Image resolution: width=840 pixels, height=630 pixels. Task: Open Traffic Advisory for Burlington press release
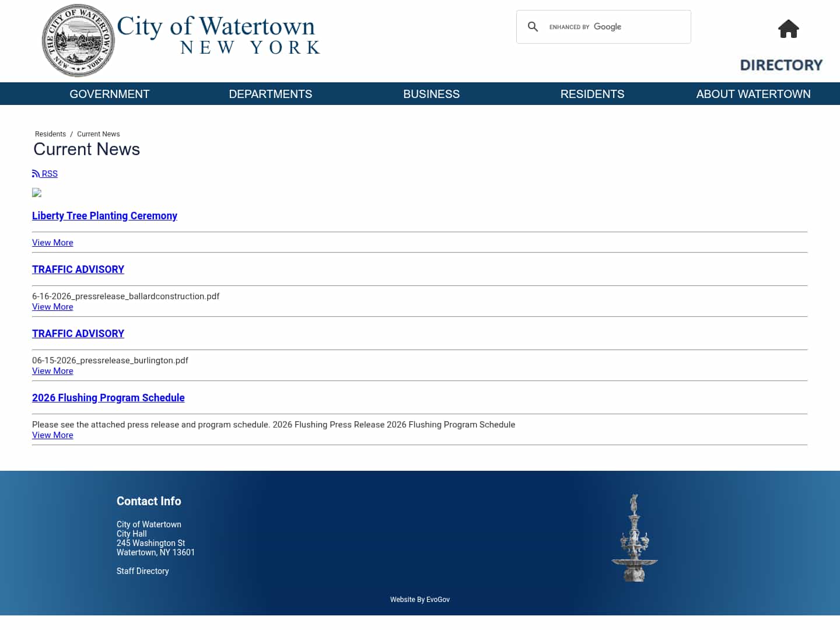(78, 334)
